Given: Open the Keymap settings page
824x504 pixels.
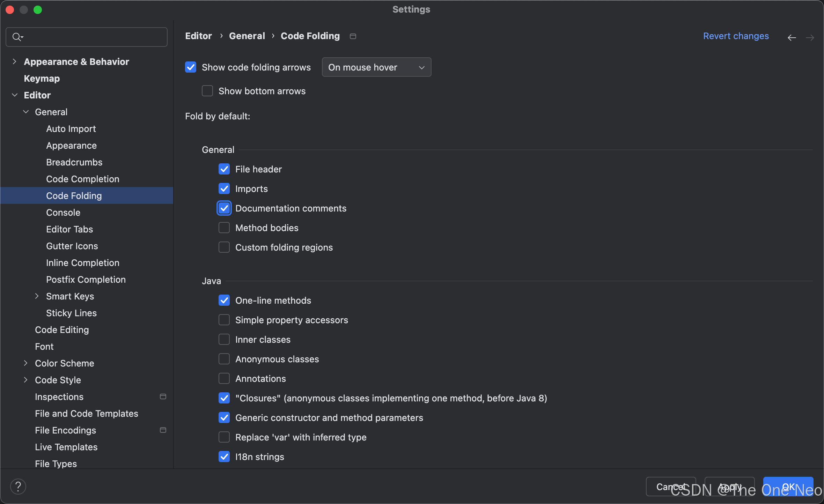Looking at the screenshot, I should [42, 79].
